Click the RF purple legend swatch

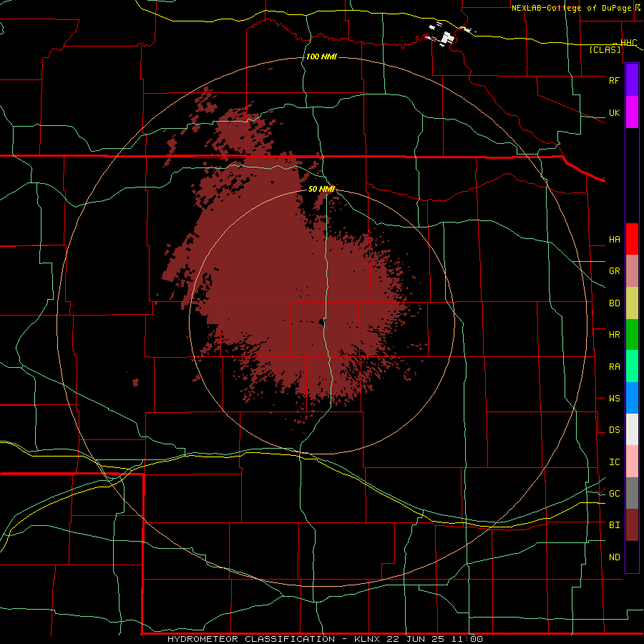(632, 79)
